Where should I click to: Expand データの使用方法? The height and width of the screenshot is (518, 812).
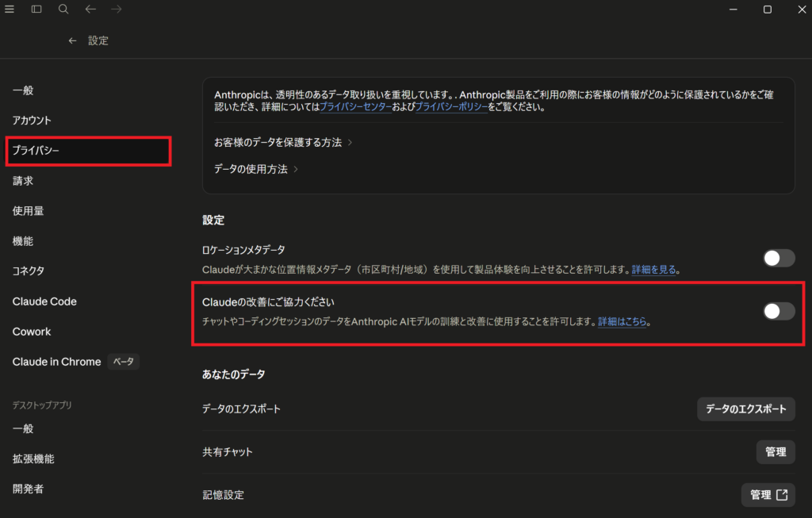[256, 169]
